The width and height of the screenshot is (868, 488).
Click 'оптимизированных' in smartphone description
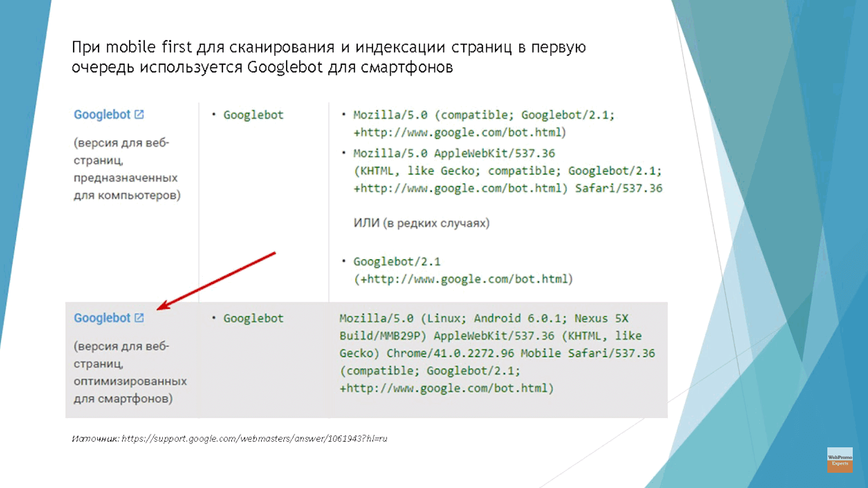(x=130, y=381)
